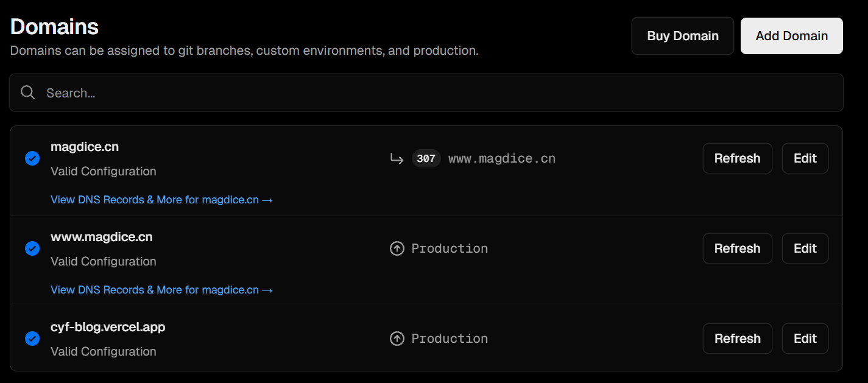Viewport: 868px width, 383px height.
Task: Open View DNS Records link under magdice.cn
Action: pyautogui.click(x=161, y=200)
